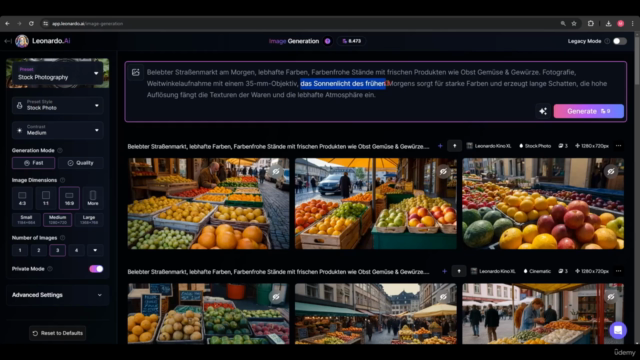
Task: Open the Preset Stock Photography dropdown
Action: (58, 73)
